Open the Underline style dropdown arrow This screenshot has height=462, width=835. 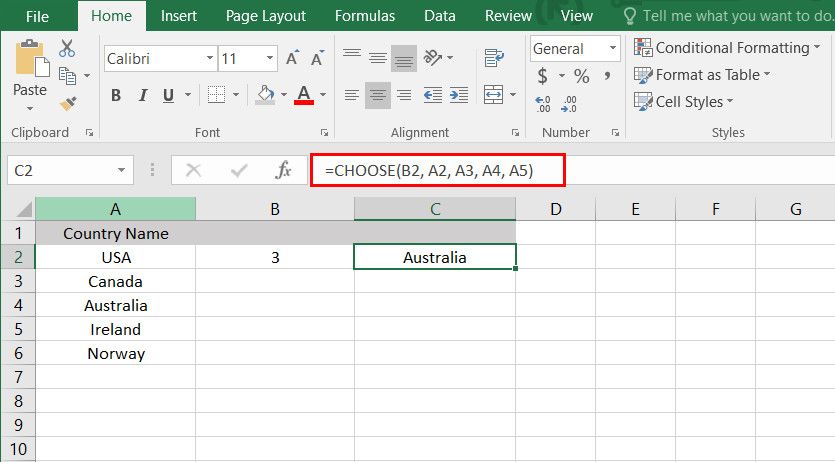pyautogui.click(x=187, y=95)
